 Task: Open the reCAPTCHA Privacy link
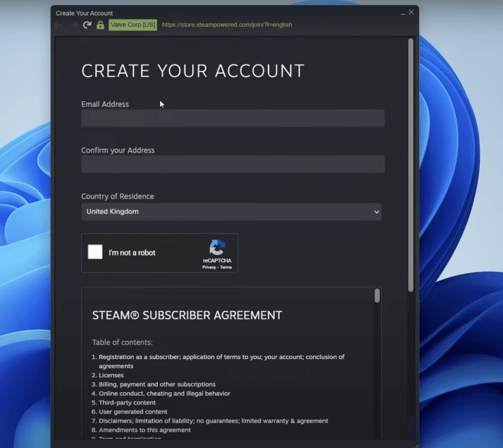pos(209,267)
